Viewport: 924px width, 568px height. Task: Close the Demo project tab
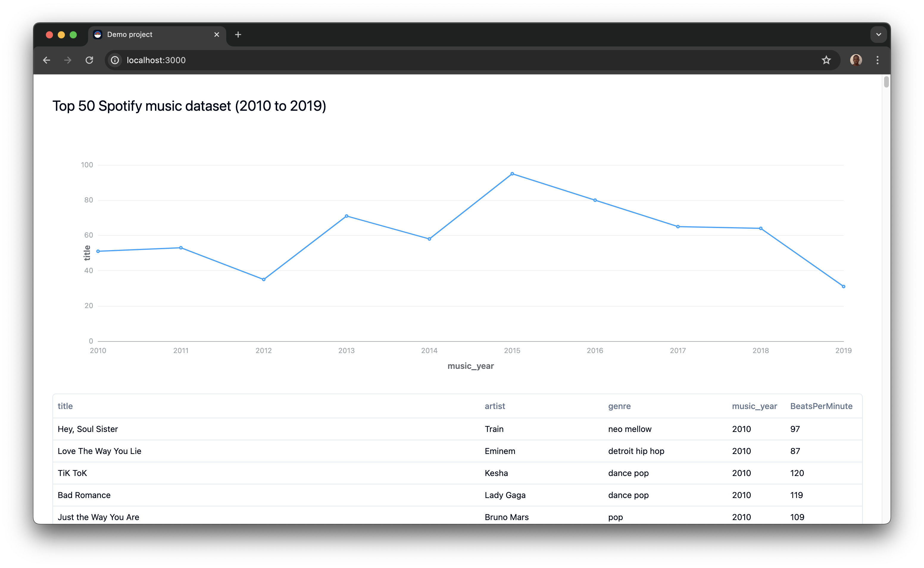pyautogui.click(x=217, y=35)
